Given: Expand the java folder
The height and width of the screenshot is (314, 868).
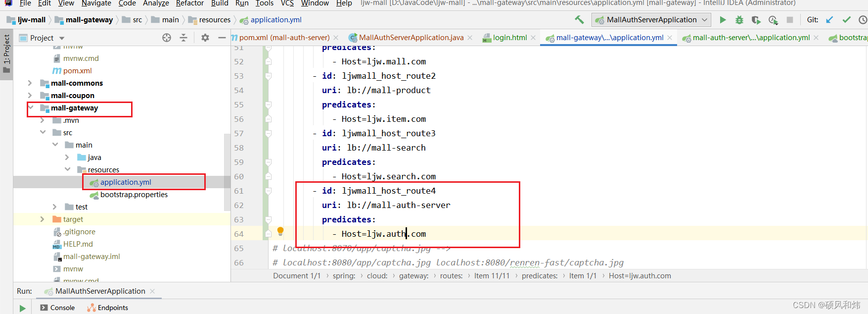Looking at the screenshot, I should point(67,157).
